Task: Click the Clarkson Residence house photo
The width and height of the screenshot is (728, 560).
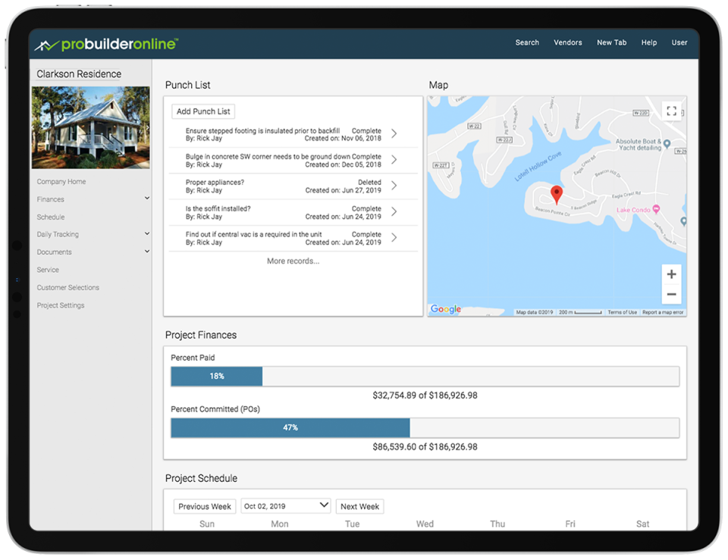Action: click(x=90, y=127)
